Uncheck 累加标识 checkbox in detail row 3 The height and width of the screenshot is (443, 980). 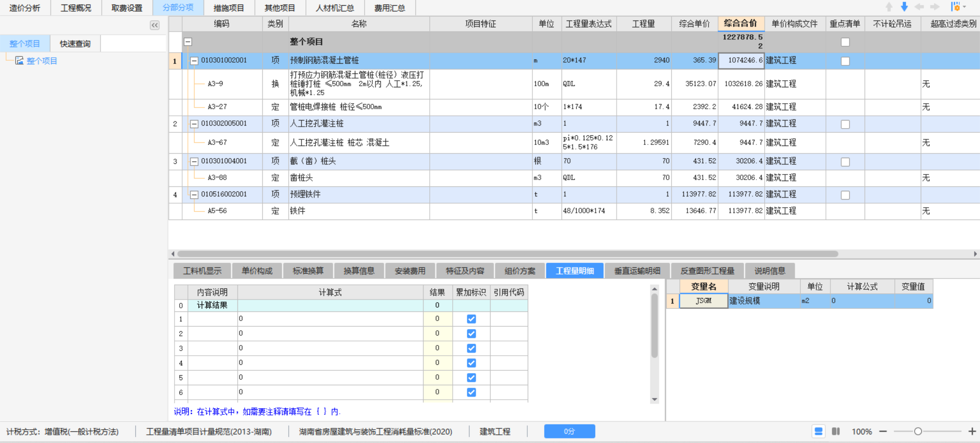pyautogui.click(x=471, y=349)
